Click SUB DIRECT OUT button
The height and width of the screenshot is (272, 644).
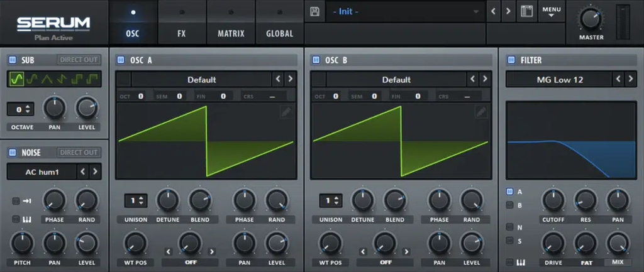point(79,60)
